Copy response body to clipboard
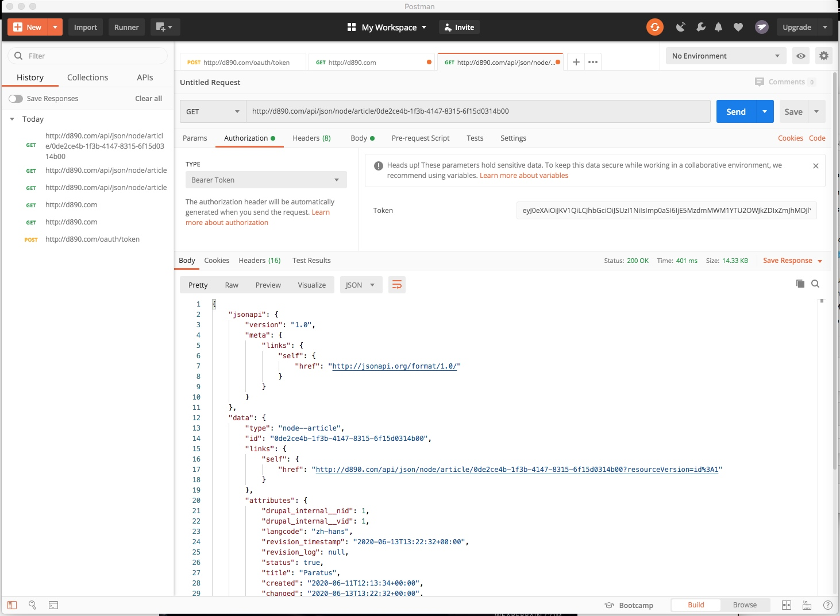Viewport: 840px width, 616px height. [800, 284]
